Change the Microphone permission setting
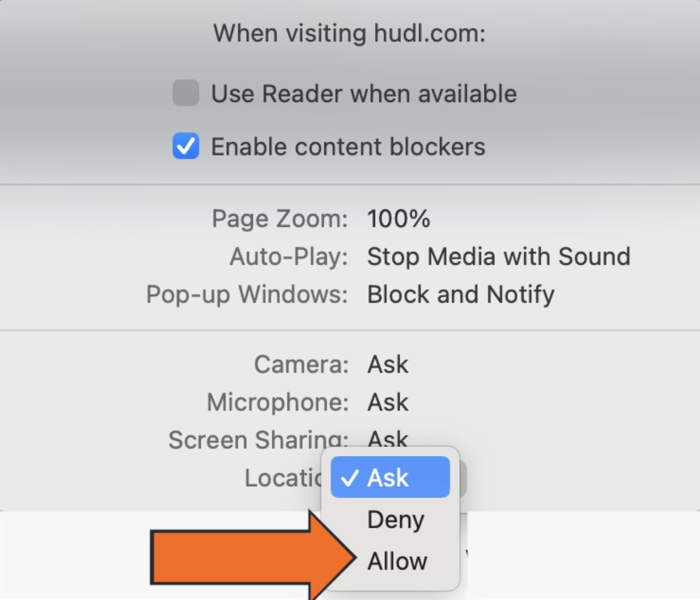The width and height of the screenshot is (700, 600). [387, 402]
